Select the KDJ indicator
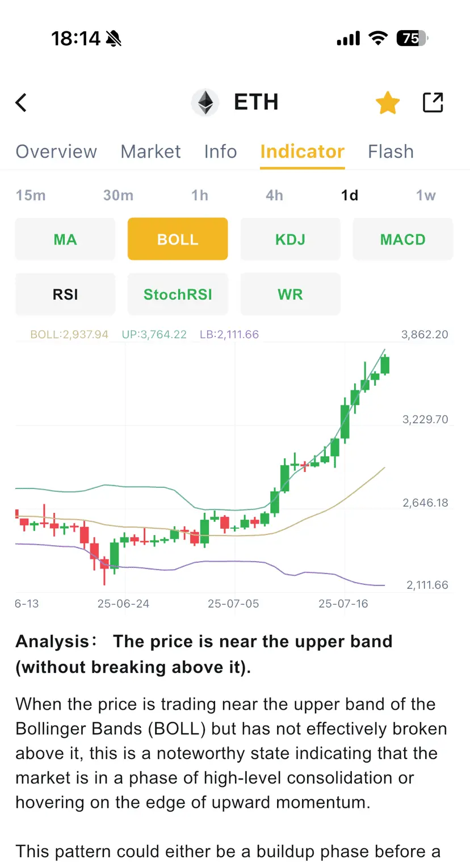The width and height of the screenshot is (470, 868). click(x=291, y=239)
